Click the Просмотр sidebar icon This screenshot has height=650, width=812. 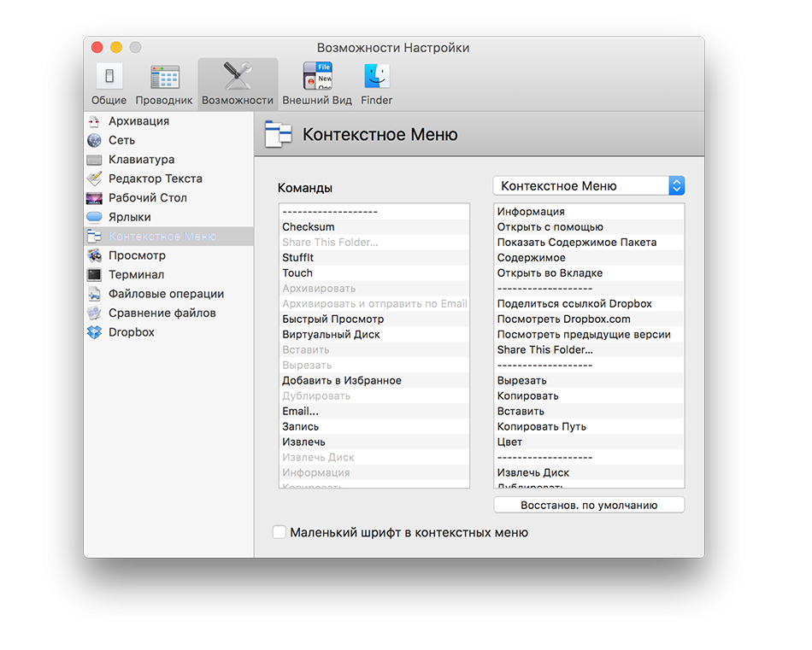tap(94, 255)
